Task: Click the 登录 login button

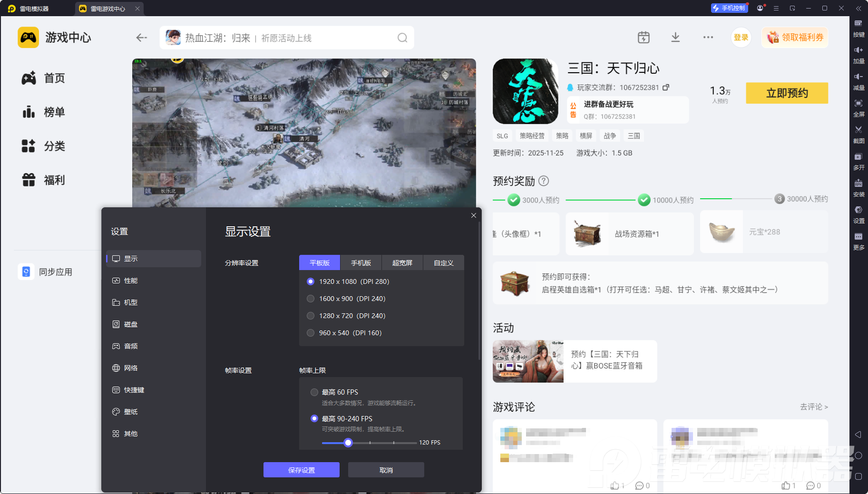Action: pos(741,38)
